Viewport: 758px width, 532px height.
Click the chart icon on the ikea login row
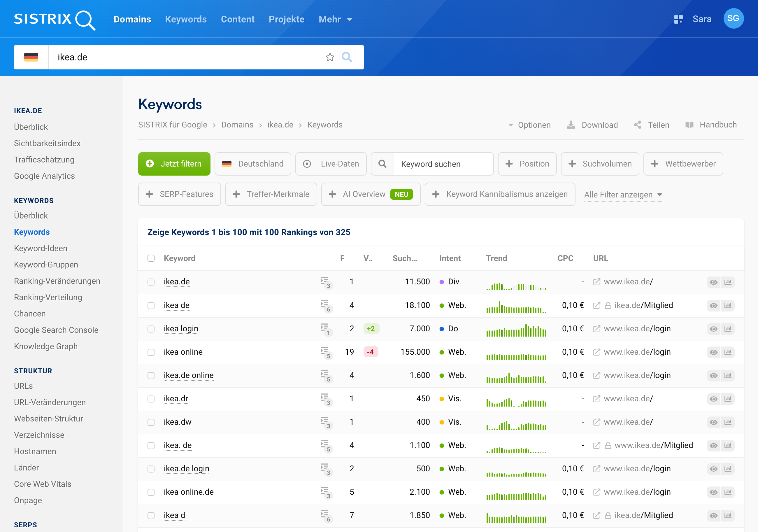[x=728, y=329]
